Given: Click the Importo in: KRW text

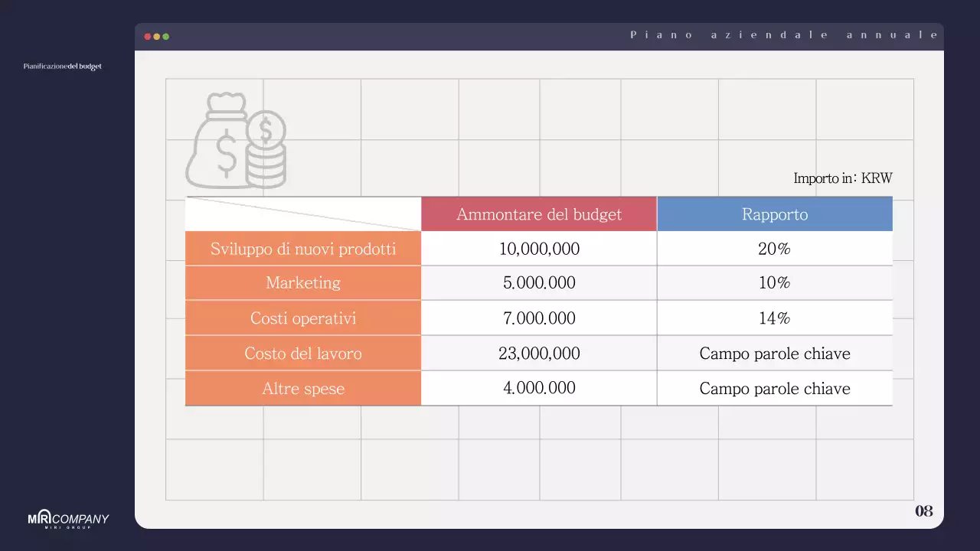Looking at the screenshot, I should tap(842, 178).
